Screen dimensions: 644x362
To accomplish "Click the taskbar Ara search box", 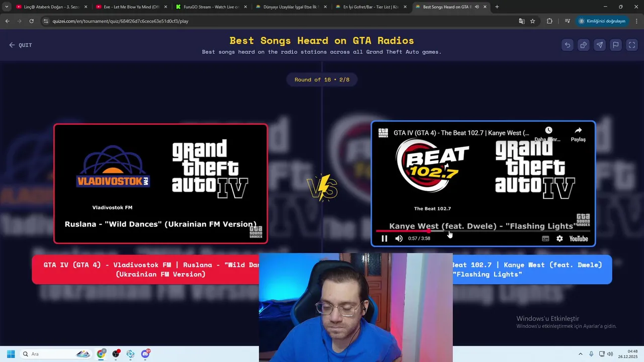I will coord(56,354).
